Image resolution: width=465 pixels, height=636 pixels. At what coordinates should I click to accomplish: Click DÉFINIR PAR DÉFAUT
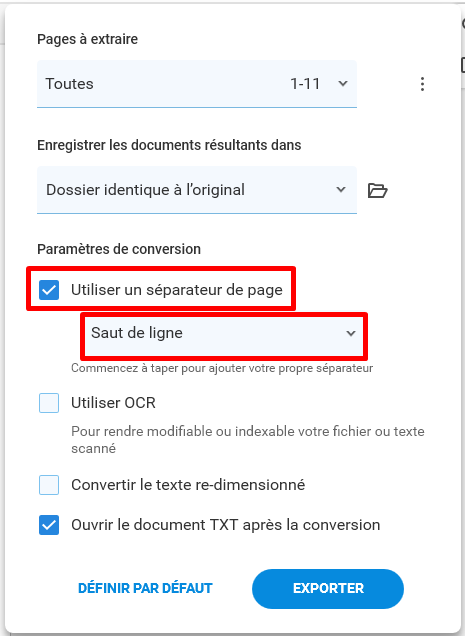click(145, 588)
